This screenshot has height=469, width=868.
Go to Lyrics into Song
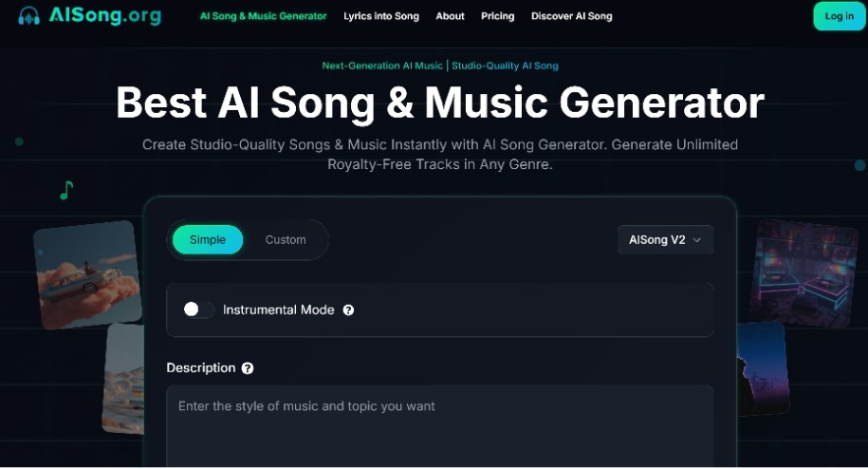pos(381,16)
